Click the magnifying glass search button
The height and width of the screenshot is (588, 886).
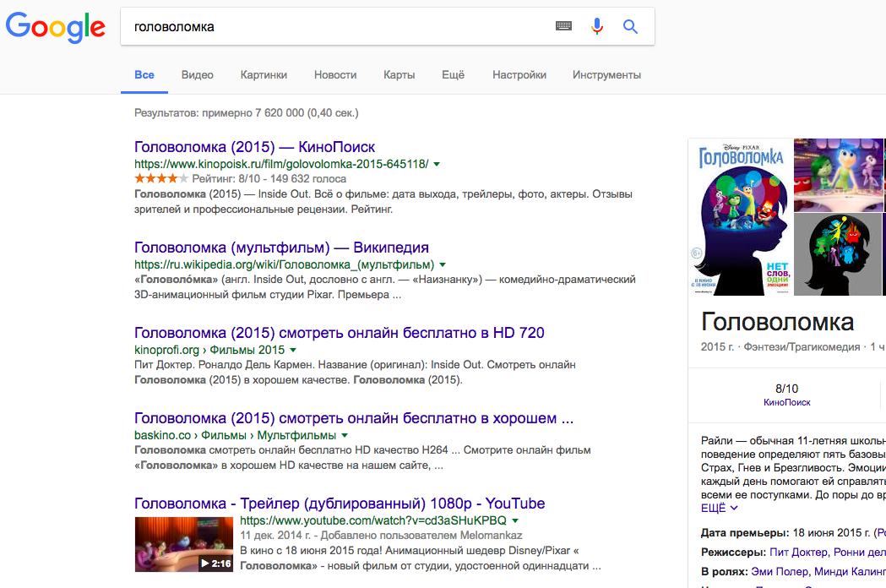point(630,27)
